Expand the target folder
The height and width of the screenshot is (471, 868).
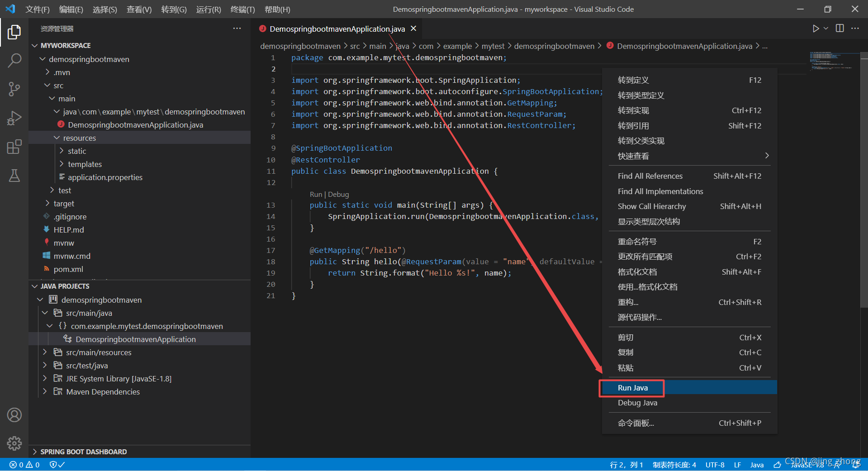pyautogui.click(x=47, y=204)
